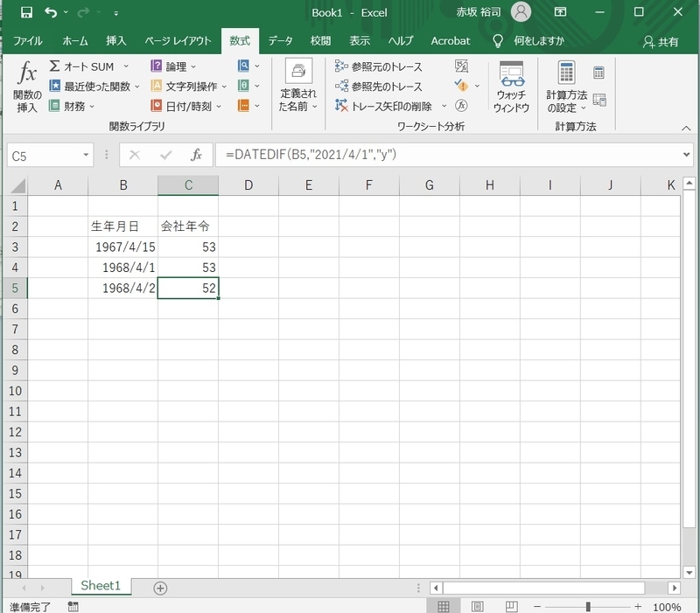Toggle the show formulas icon
700x613 pixels.
pyautogui.click(x=461, y=66)
